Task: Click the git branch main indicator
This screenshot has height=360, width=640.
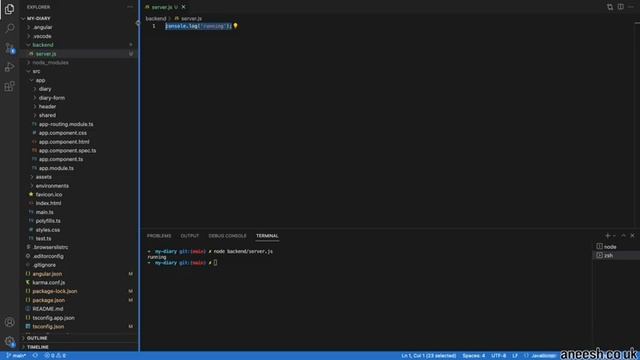Action: [x=16, y=356]
